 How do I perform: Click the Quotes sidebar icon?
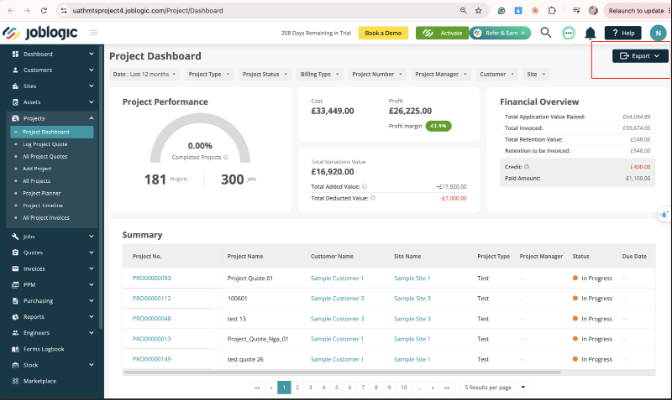point(15,253)
